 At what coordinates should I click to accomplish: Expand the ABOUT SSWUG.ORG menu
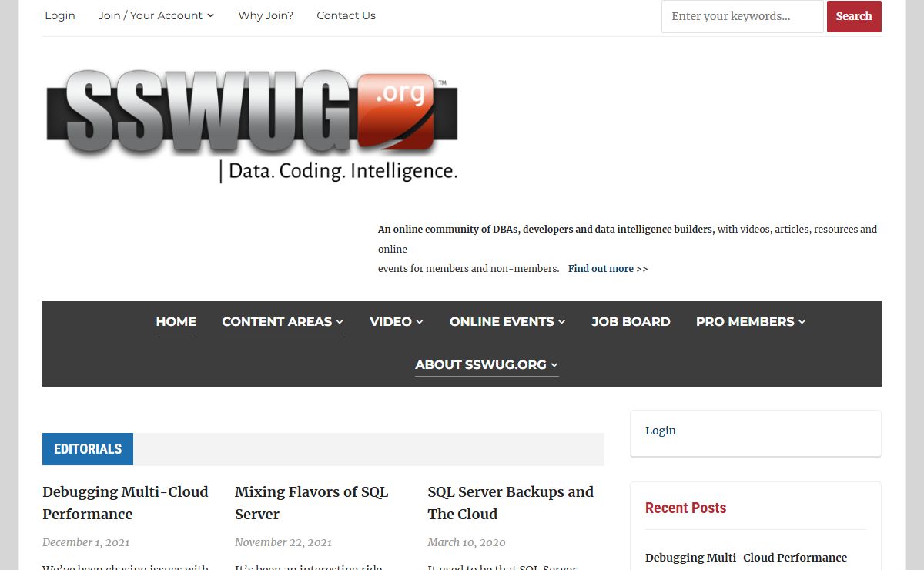pos(487,365)
